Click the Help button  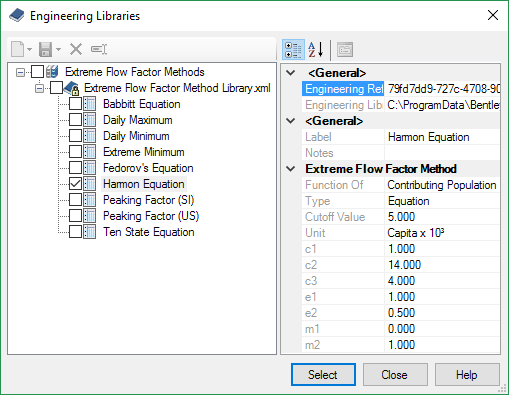467,375
